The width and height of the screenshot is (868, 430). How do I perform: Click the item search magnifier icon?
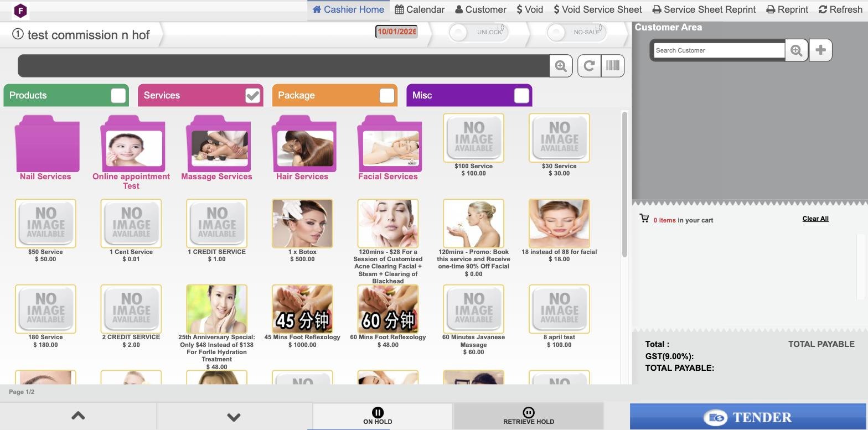click(561, 66)
